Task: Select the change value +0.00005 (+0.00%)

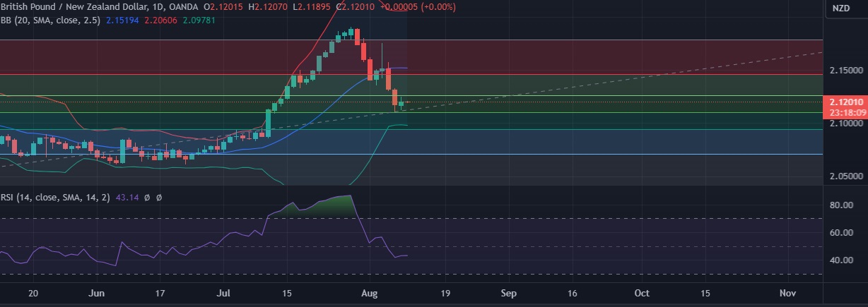Action: (x=417, y=7)
